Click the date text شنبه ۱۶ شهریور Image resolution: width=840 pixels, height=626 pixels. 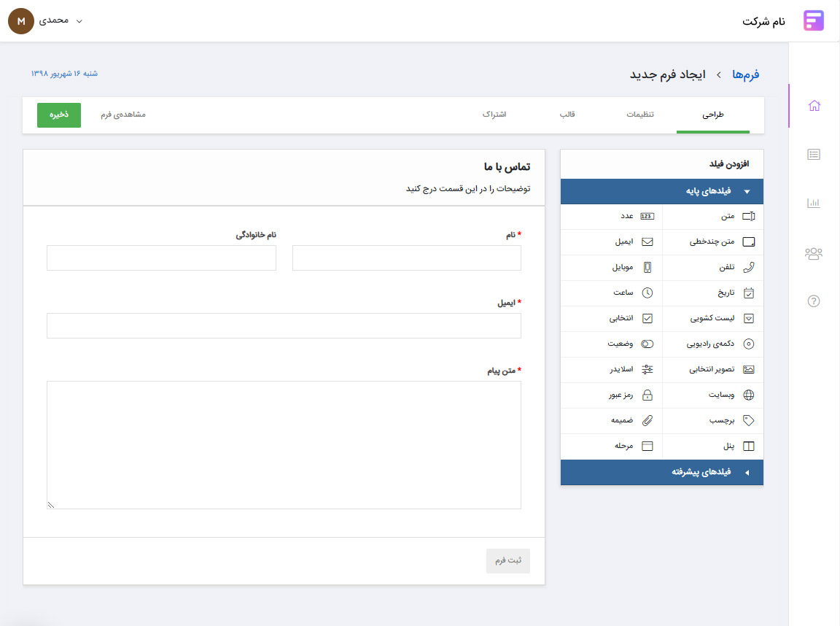coord(64,74)
